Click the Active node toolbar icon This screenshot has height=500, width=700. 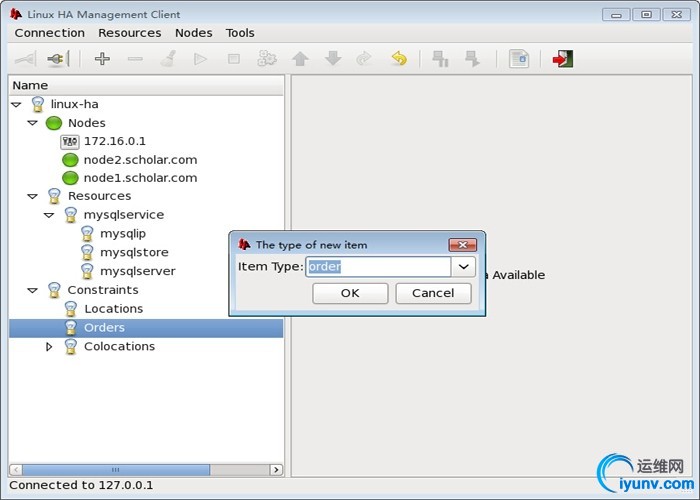472,59
